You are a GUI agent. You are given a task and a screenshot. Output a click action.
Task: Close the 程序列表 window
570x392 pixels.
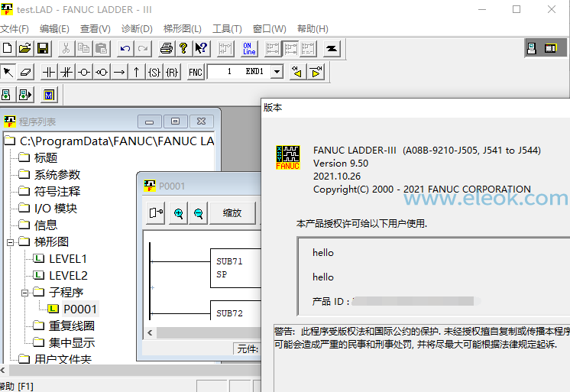click(201, 121)
